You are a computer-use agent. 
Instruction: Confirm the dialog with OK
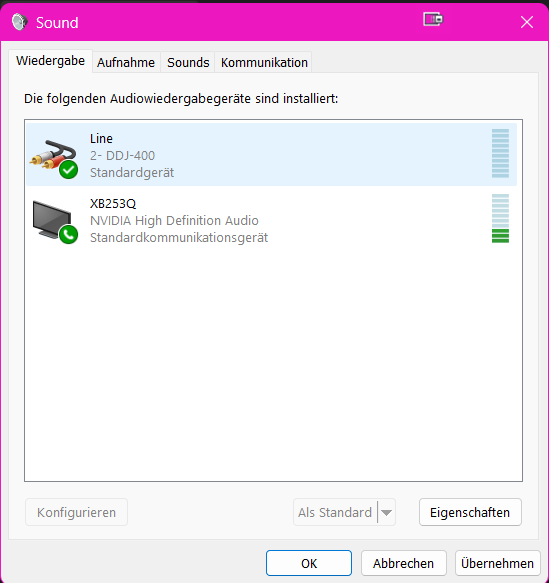309,563
